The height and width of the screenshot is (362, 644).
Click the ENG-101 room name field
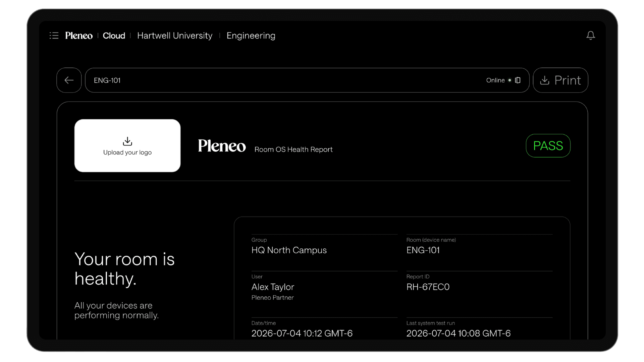[x=307, y=80]
